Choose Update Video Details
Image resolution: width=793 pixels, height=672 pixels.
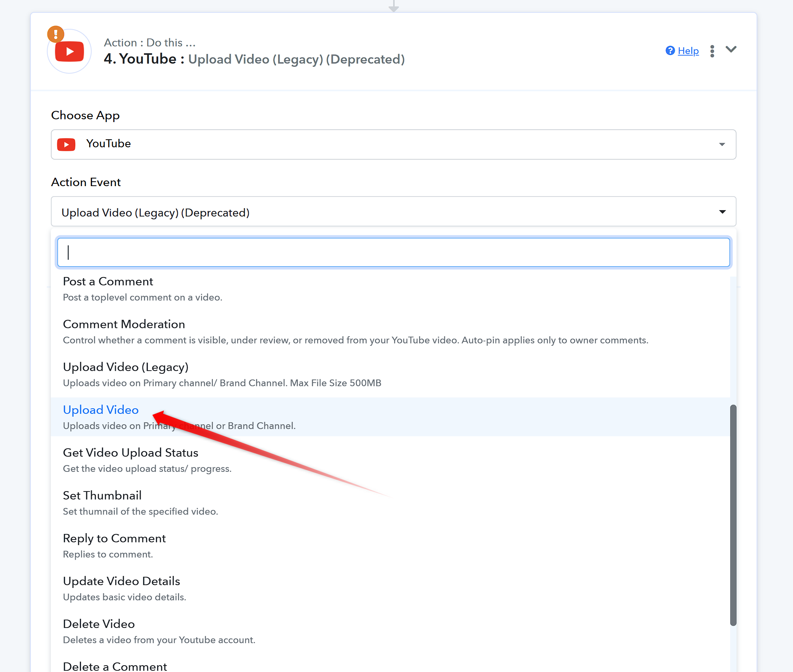click(390, 589)
